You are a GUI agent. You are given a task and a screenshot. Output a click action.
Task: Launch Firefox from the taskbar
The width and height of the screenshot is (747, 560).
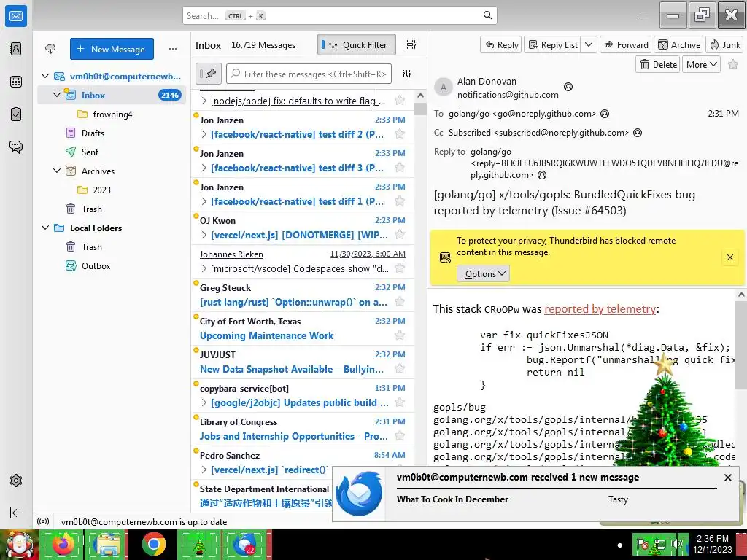click(x=63, y=544)
